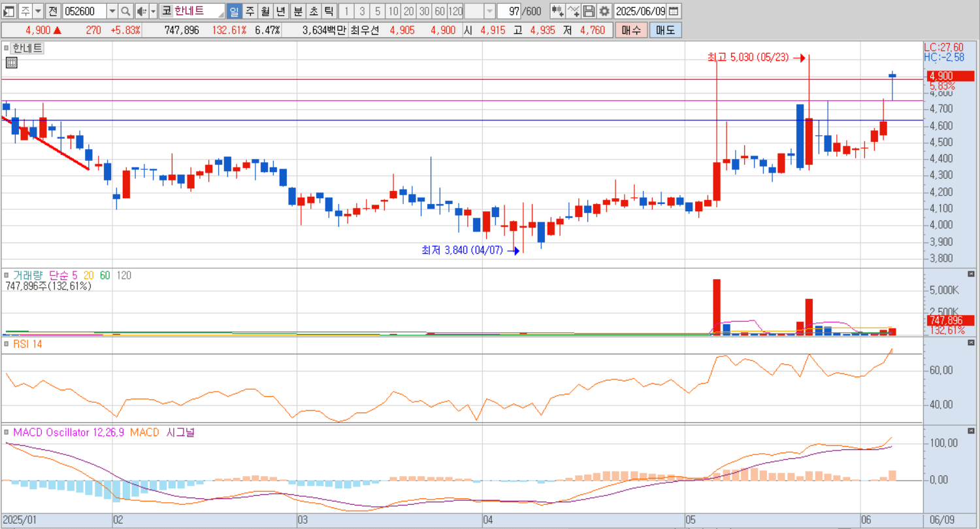
Task: Select the 20 interval button
Action: pos(408,11)
